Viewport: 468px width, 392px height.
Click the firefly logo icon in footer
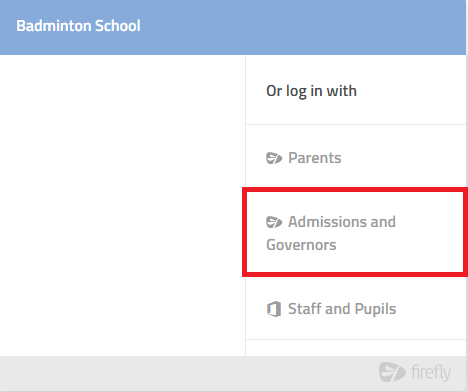(x=392, y=372)
